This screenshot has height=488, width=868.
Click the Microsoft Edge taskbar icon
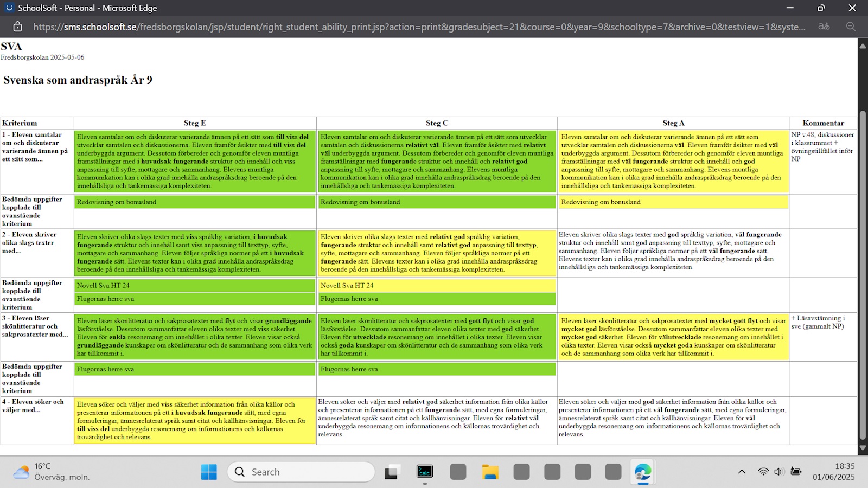[643, 472]
